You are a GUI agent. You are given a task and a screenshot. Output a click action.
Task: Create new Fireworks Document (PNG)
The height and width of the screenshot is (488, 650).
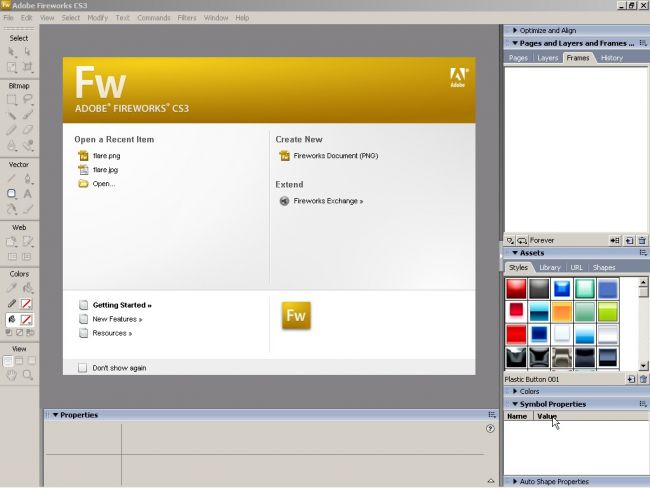[327, 156]
